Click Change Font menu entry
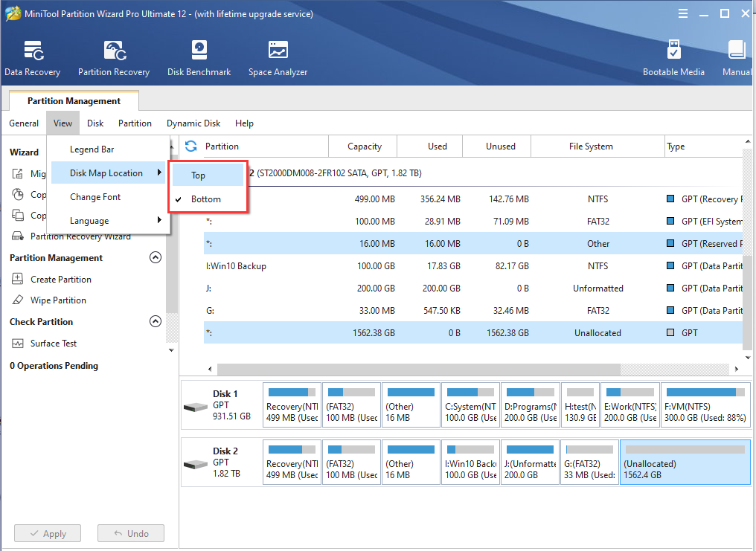The width and height of the screenshot is (756, 551). [x=95, y=197]
